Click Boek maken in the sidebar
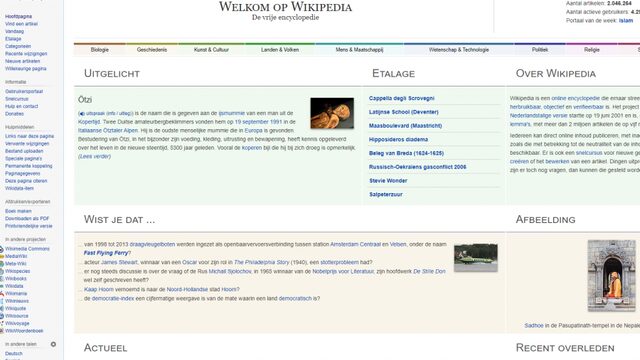Screen dimensions: 640x360 point(18,211)
